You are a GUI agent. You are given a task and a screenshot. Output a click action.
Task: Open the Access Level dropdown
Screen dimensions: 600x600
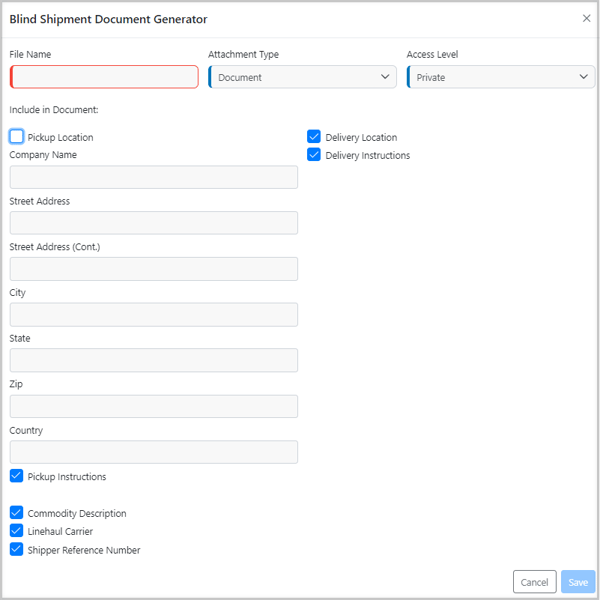501,77
